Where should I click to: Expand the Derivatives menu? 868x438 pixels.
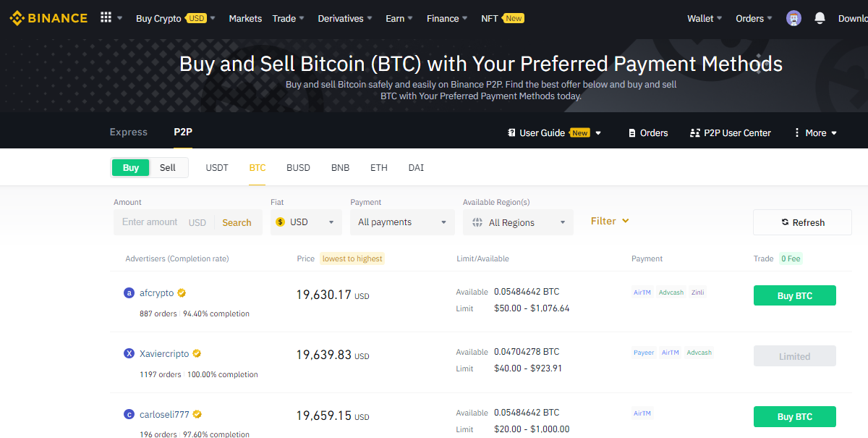pos(345,19)
